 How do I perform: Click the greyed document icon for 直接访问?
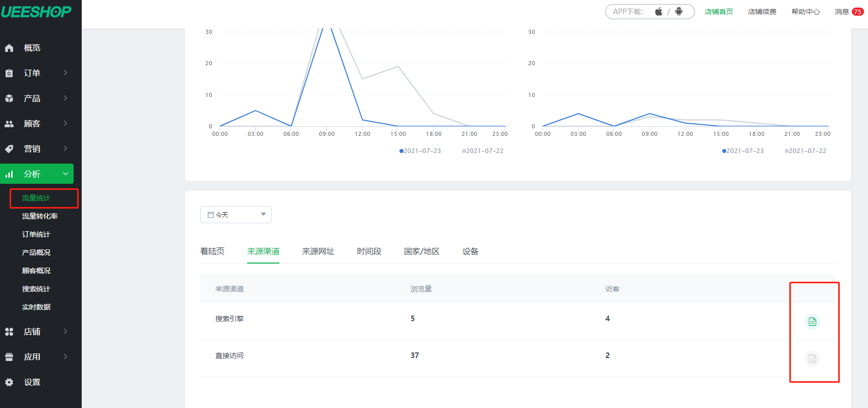812,359
